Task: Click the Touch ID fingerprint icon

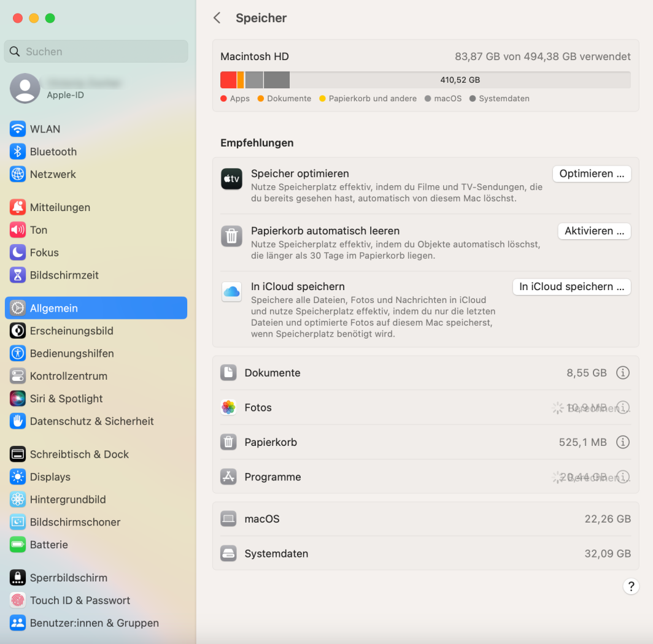Action: [x=18, y=600]
